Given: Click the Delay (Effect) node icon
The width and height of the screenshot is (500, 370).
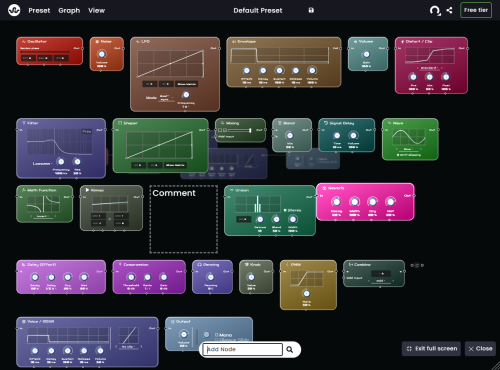Looking at the screenshot, I should (x=24, y=264).
